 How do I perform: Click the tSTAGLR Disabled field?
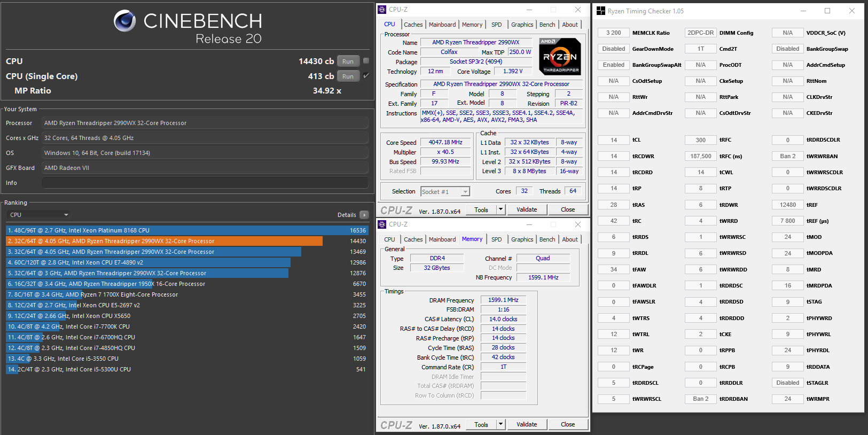tap(787, 383)
